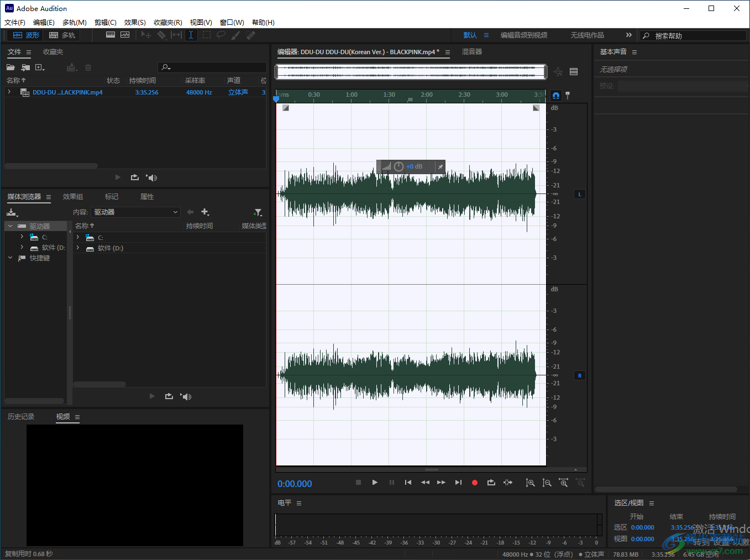Click the blue playhead marker on timeline
Image resolution: width=750 pixels, height=560 pixels.
pyautogui.click(x=276, y=99)
